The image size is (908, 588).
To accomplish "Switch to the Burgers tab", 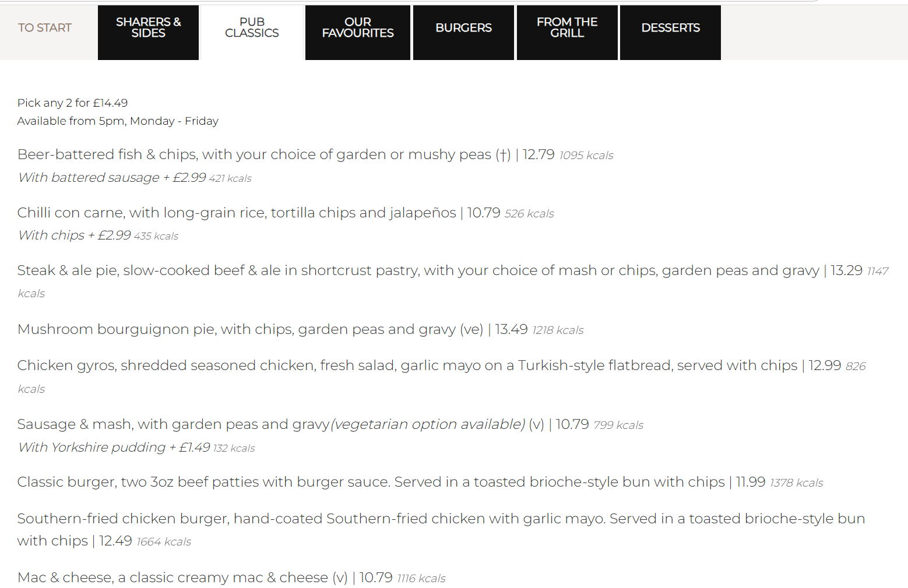I will pyautogui.click(x=463, y=28).
